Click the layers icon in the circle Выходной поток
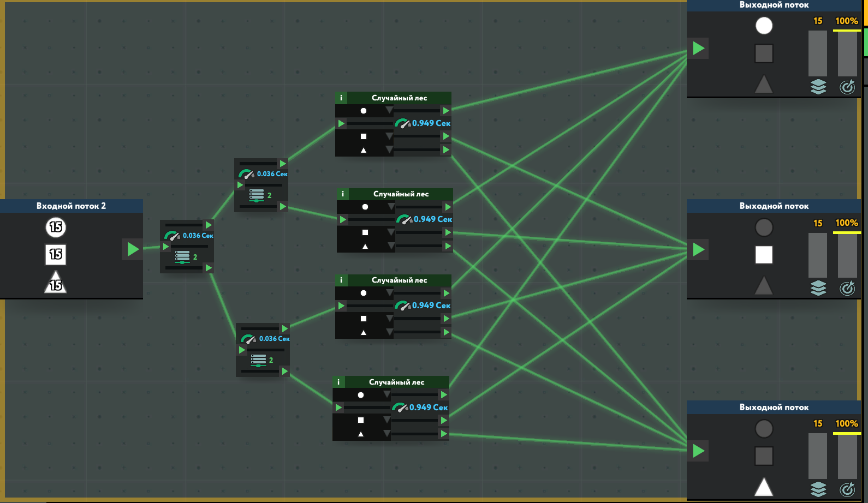 818,87
